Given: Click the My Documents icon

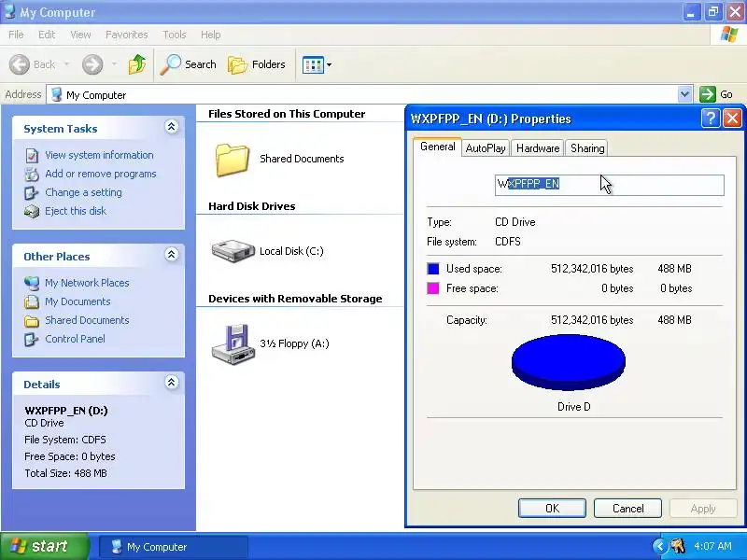Looking at the screenshot, I should 32,301.
